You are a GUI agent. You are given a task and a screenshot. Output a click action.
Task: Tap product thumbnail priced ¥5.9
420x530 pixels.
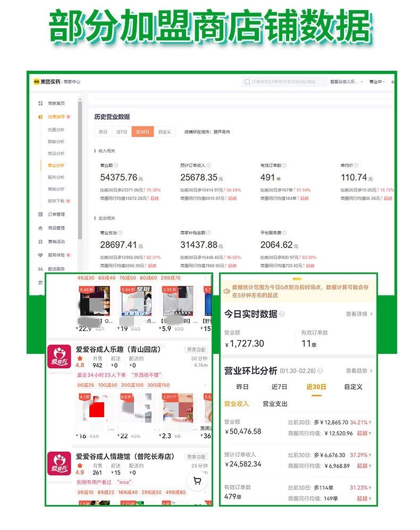pyautogui.click(x=178, y=301)
